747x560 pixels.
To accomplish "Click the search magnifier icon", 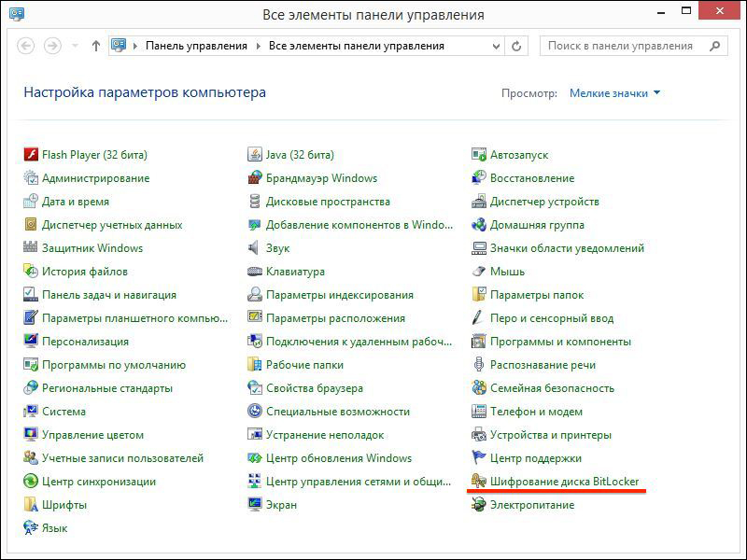I will (x=714, y=46).
